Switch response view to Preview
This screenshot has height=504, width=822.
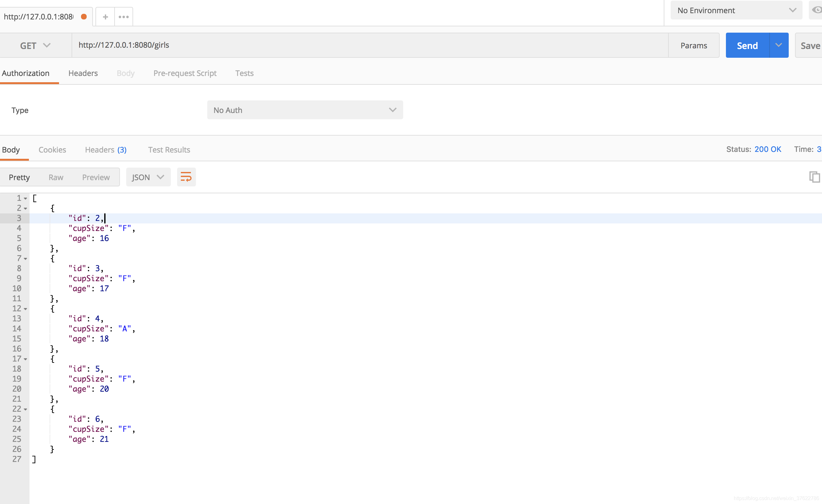[x=96, y=177]
